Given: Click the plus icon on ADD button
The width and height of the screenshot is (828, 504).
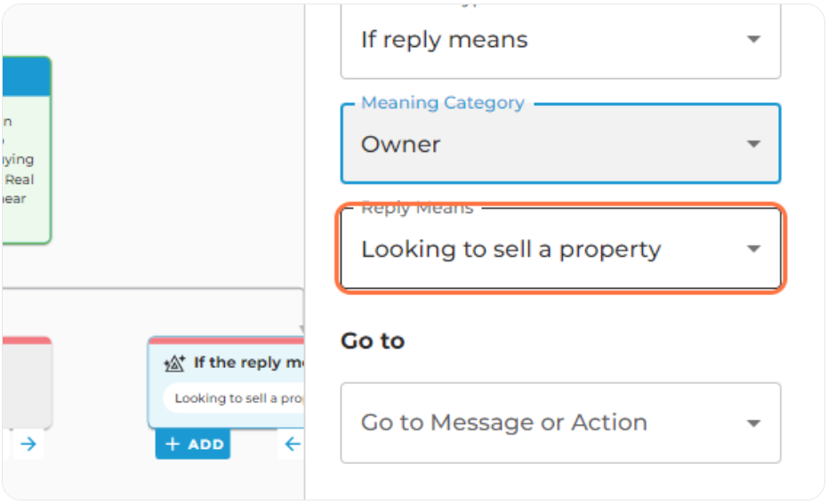Looking at the screenshot, I should point(173,444).
